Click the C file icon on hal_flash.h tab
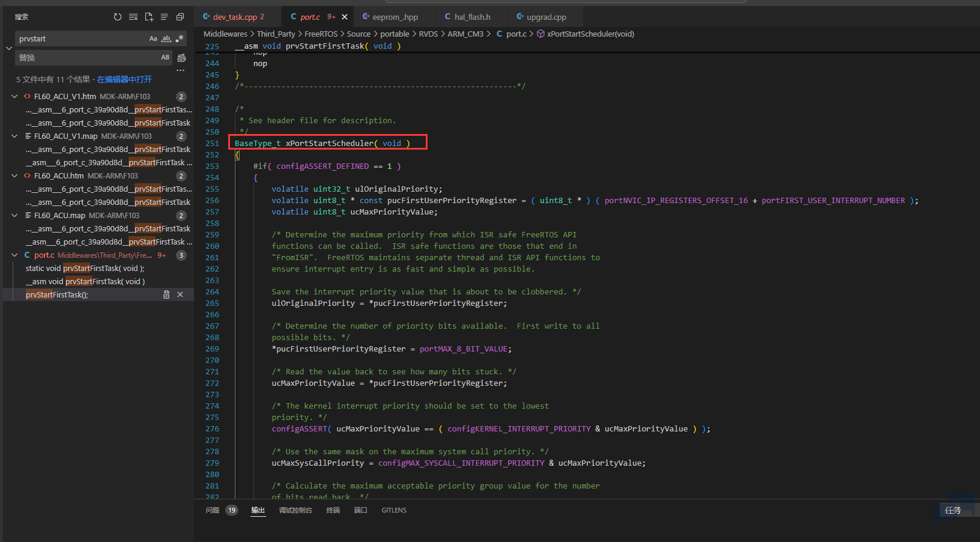This screenshot has width=980, height=542. click(x=447, y=17)
